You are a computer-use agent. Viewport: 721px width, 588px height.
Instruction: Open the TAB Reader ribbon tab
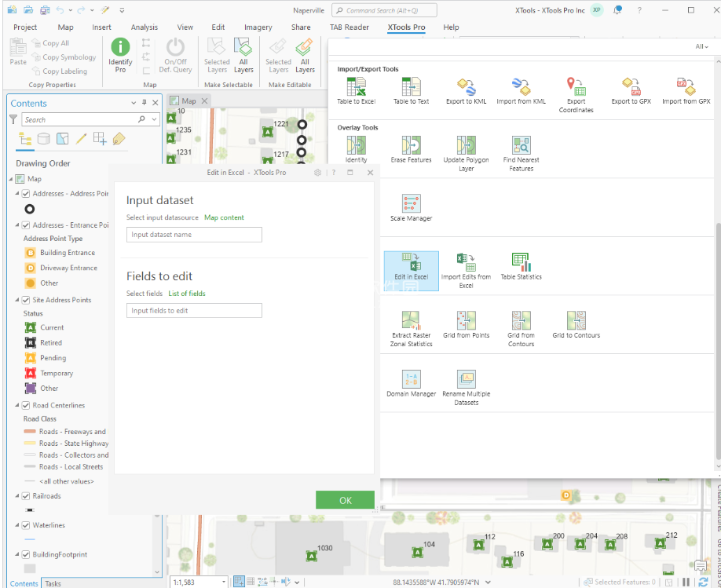point(349,27)
